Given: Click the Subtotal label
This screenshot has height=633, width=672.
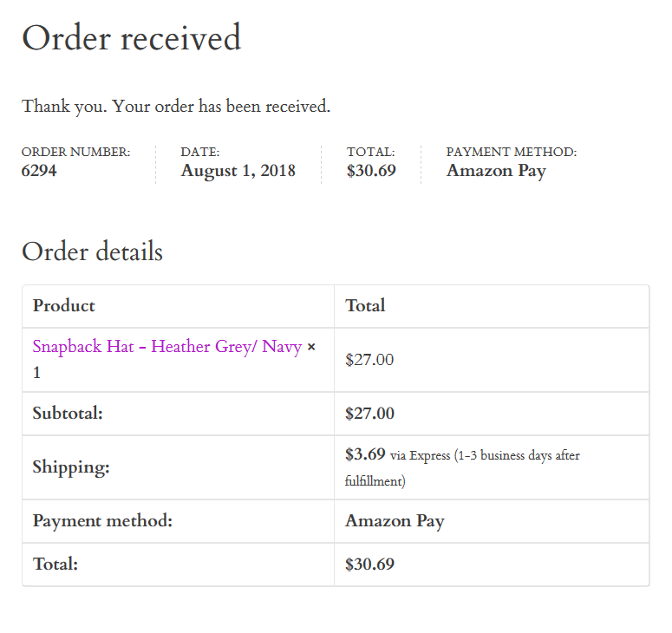Looking at the screenshot, I should (x=68, y=413).
